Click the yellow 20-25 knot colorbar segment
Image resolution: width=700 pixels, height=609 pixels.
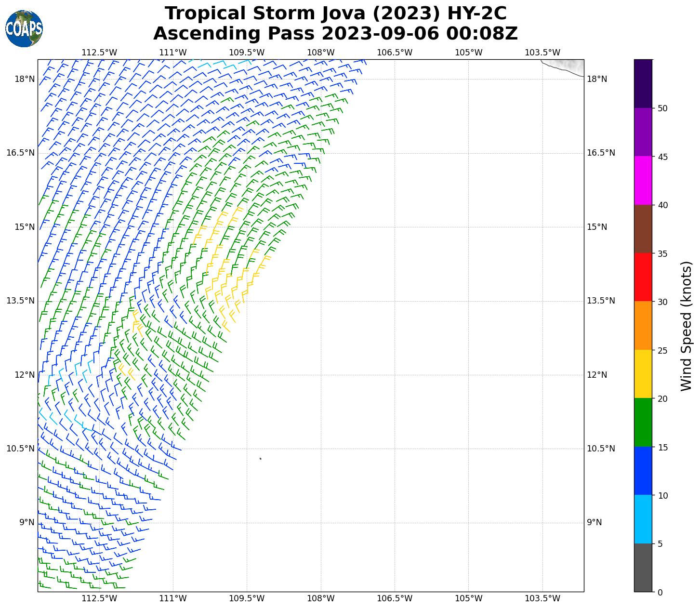pos(643,374)
